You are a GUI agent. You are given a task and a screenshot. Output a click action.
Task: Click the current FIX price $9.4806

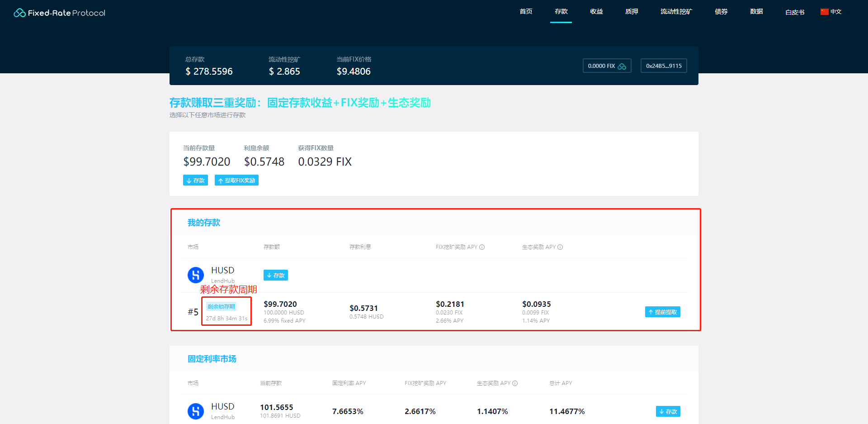click(x=354, y=71)
